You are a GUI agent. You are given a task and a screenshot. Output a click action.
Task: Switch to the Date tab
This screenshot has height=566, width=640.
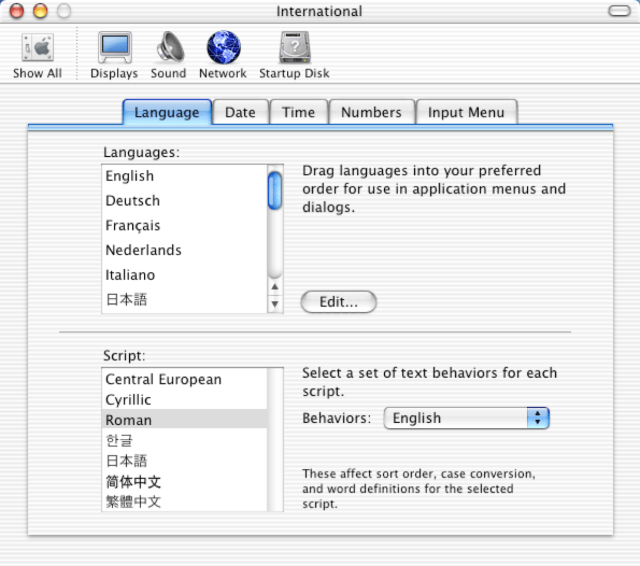tap(240, 112)
